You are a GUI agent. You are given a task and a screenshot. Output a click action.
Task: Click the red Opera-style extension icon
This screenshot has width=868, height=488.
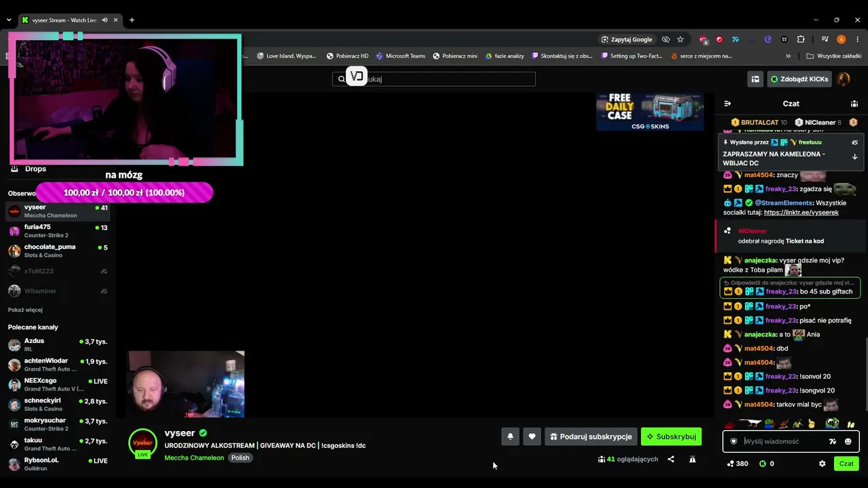tap(719, 39)
